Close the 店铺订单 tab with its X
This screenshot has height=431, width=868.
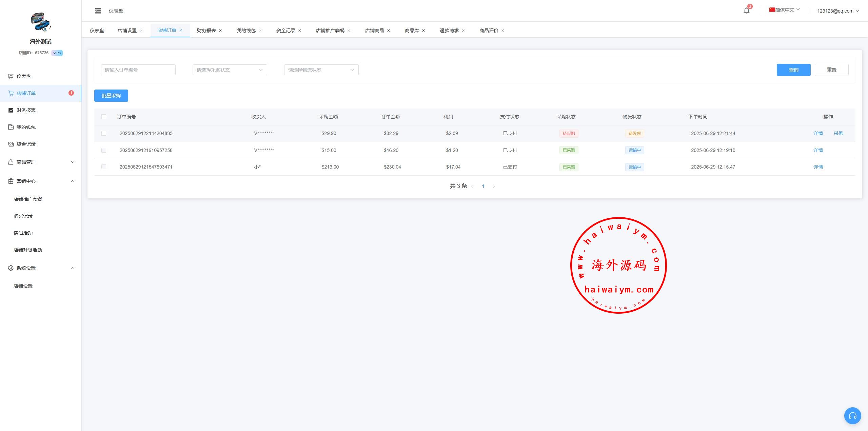point(181,30)
